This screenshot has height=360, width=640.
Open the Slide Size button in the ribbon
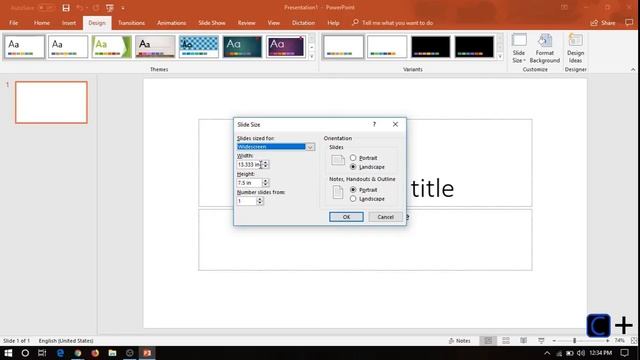tap(519, 48)
